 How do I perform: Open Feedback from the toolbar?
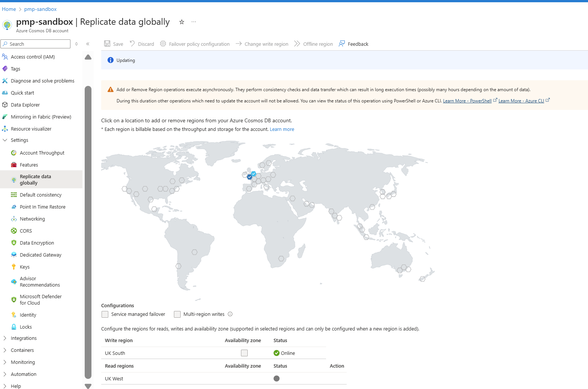tap(353, 44)
